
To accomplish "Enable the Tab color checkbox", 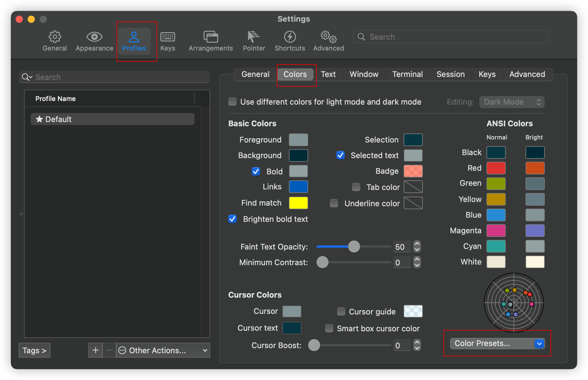I will tap(356, 187).
